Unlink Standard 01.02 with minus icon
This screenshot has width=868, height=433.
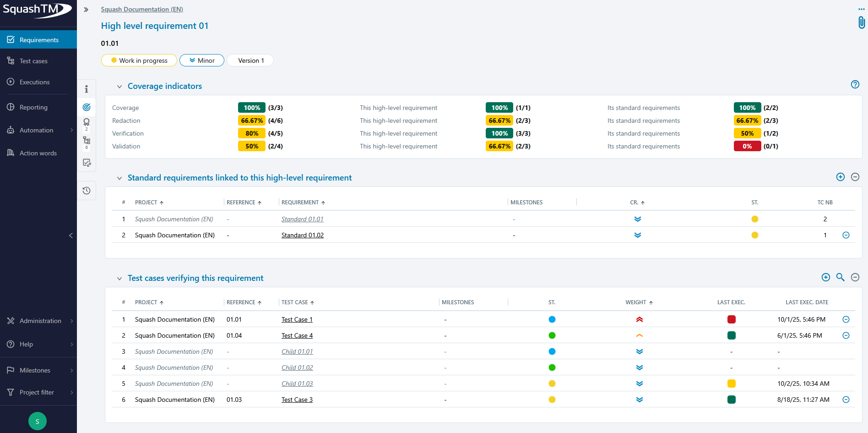coord(846,235)
